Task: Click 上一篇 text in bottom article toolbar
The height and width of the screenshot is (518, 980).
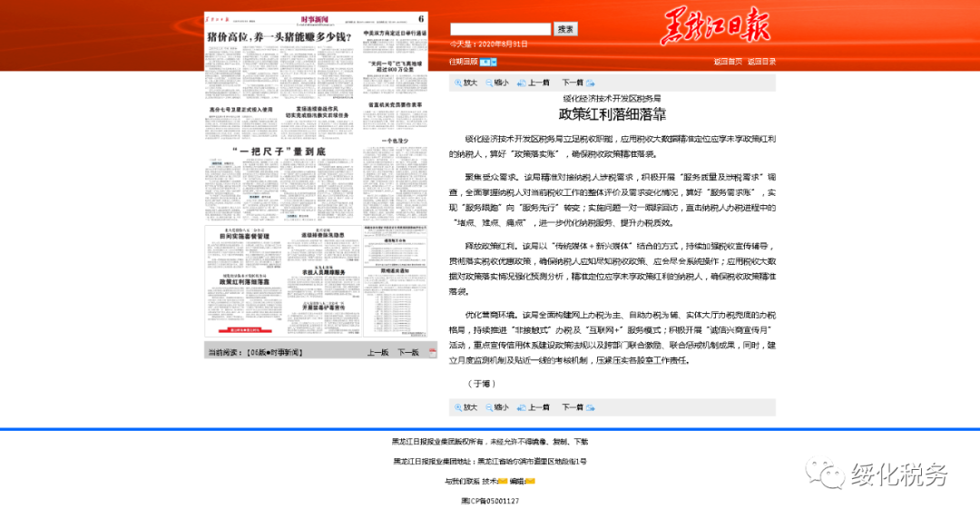Action: 539,408
